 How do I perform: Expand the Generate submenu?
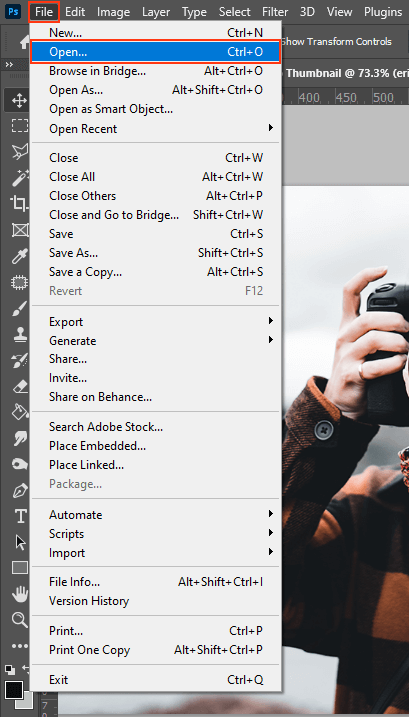(x=156, y=341)
